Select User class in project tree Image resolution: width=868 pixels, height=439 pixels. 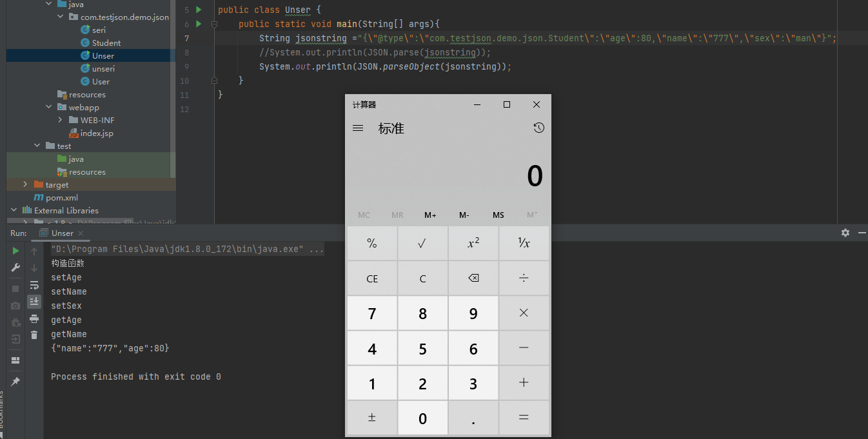101,81
